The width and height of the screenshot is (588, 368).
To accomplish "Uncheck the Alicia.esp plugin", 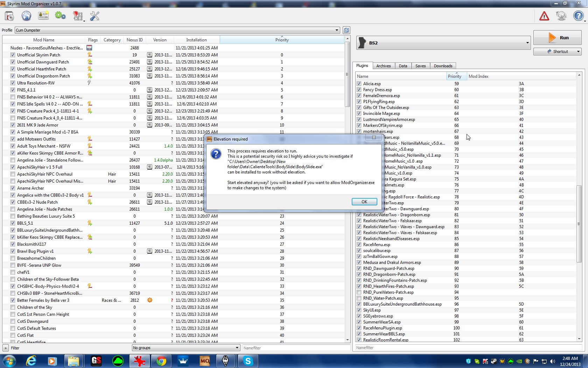I will click(359, 84).
